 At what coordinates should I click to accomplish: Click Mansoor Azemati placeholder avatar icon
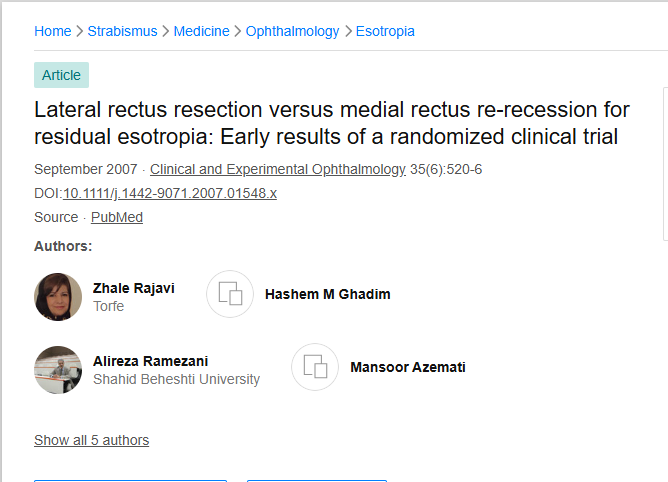pyautogui.click(x=315, y=367)
